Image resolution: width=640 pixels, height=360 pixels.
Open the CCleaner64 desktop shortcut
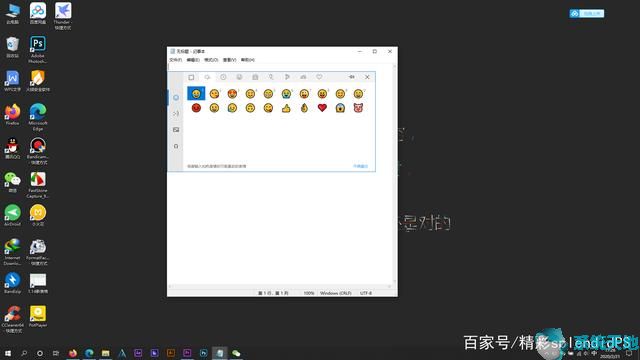click(12, 319)
